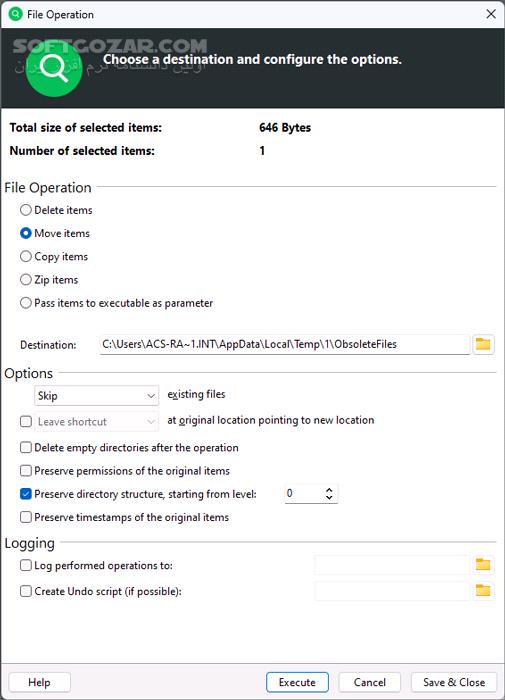Click the green magnifier logo in header

[54, 68]
